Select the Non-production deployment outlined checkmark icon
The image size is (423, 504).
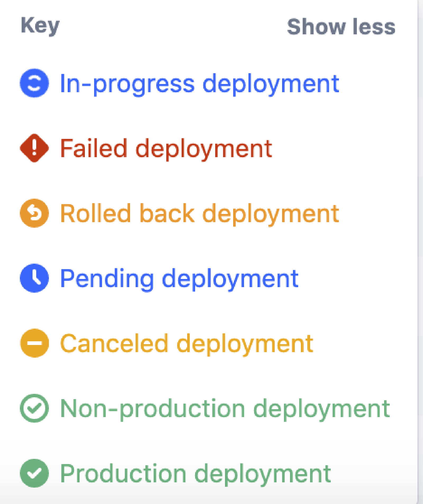[34, 408]
